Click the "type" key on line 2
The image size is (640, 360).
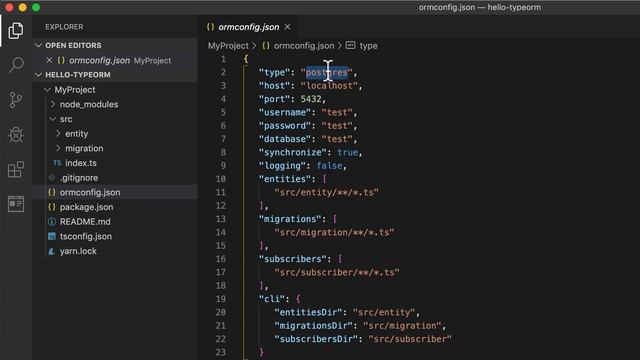click(x=274, y=72)
